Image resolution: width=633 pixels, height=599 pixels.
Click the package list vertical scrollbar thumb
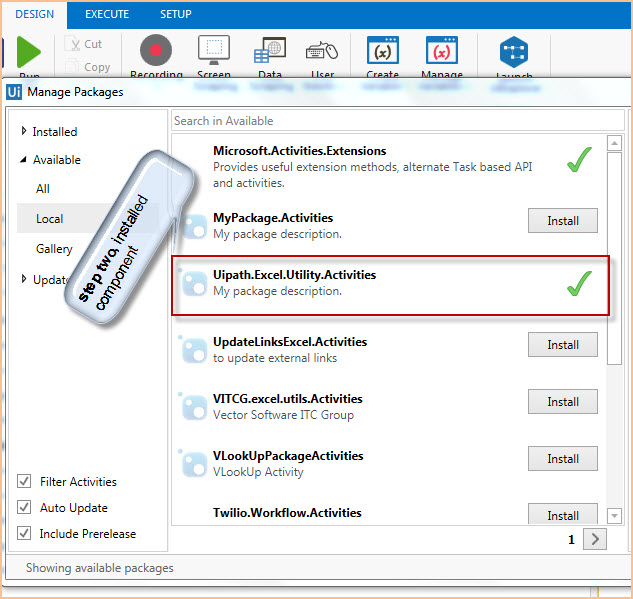tap(614, 258)
